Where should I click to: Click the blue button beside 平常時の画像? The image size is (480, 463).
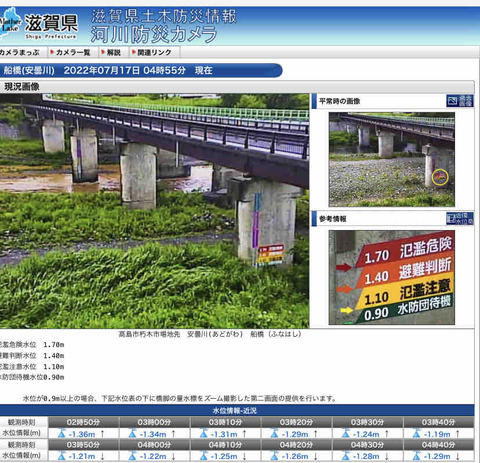pos(460,101)
